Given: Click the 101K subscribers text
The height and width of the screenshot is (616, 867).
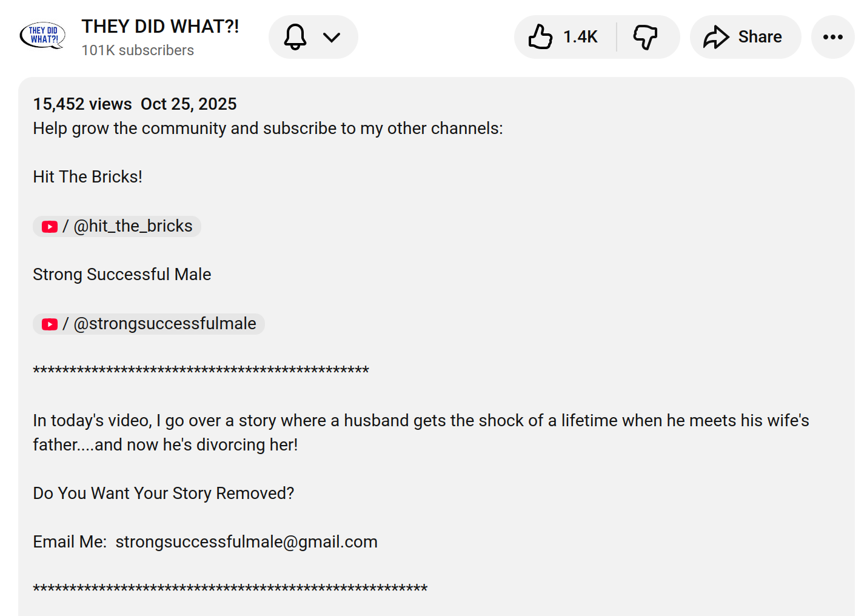Looking at the screenshot, I should tap(138, 50).
